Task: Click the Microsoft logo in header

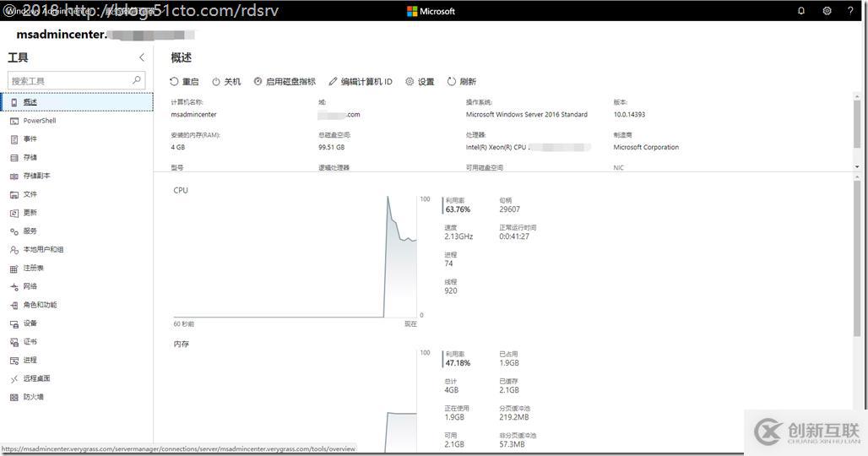Action: click(431, 11)
